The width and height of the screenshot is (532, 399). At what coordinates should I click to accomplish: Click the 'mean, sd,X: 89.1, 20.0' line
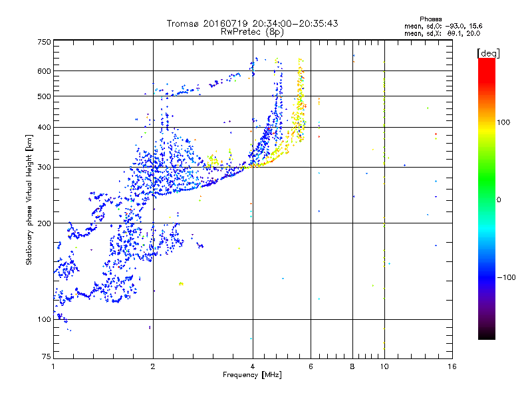click(x=442, y=33)
